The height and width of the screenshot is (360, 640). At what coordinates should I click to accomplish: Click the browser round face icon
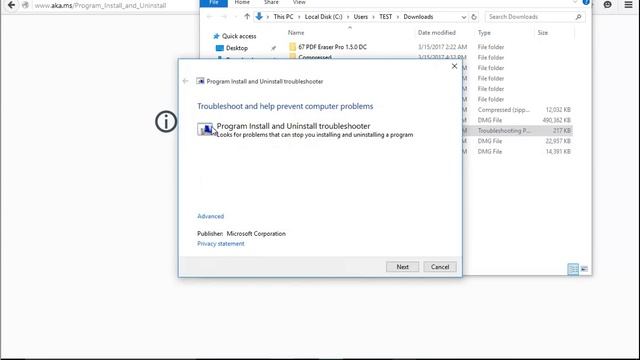pyautogui.click(x=607, y=5)
